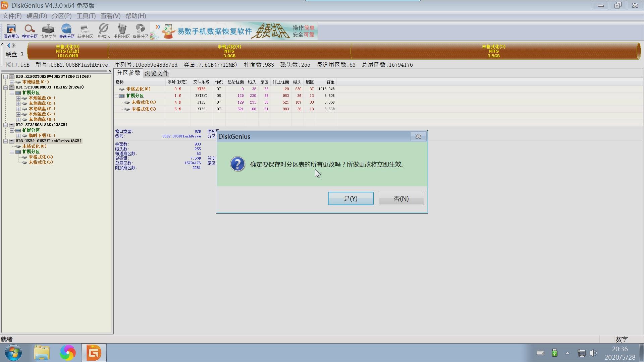Viewport: 644px width, 362px height.
Task: Click the 格式化 (format) toolbar icon
Action: point(103,31)
